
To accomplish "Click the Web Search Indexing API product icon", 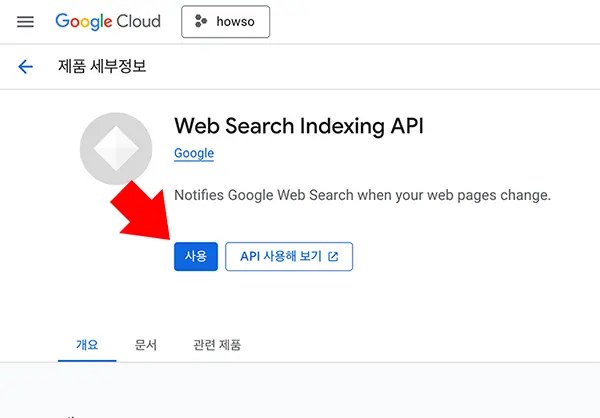I will pyautogui.click(x=116, y=149).
